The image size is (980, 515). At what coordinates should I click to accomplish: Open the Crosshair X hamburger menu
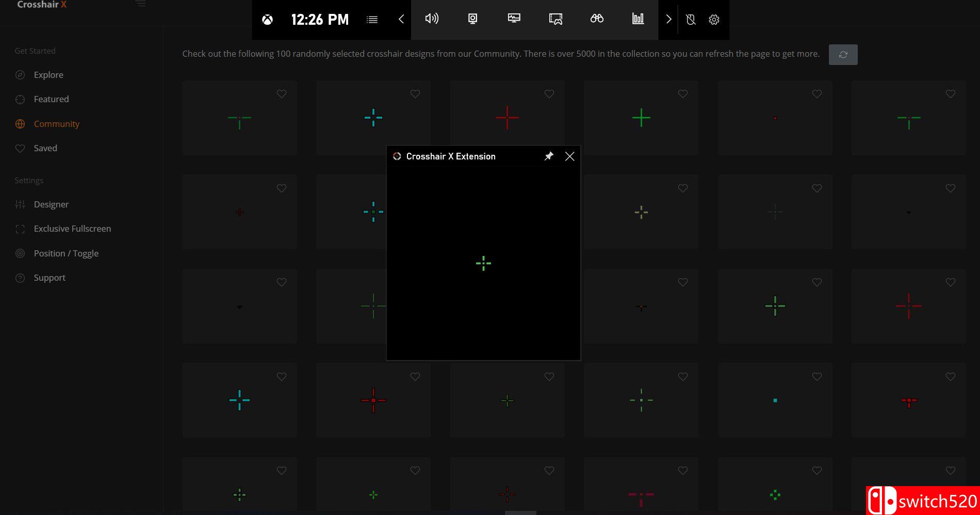140,3
